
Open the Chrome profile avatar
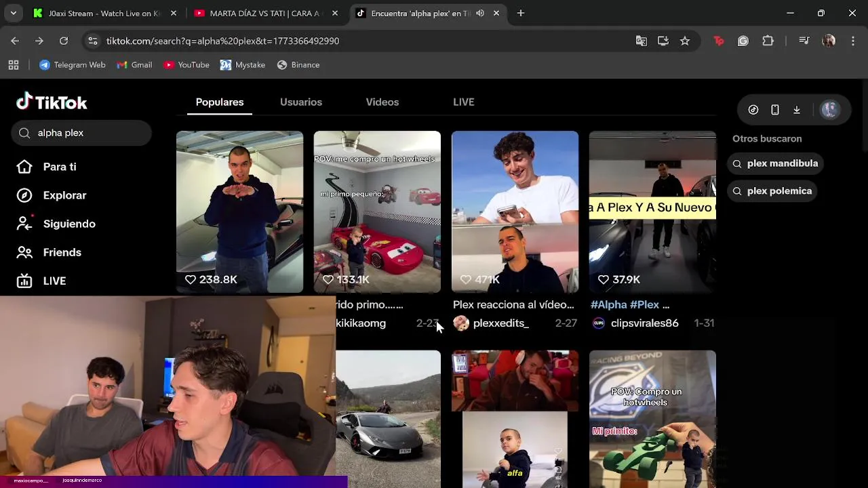pos(829,41)
